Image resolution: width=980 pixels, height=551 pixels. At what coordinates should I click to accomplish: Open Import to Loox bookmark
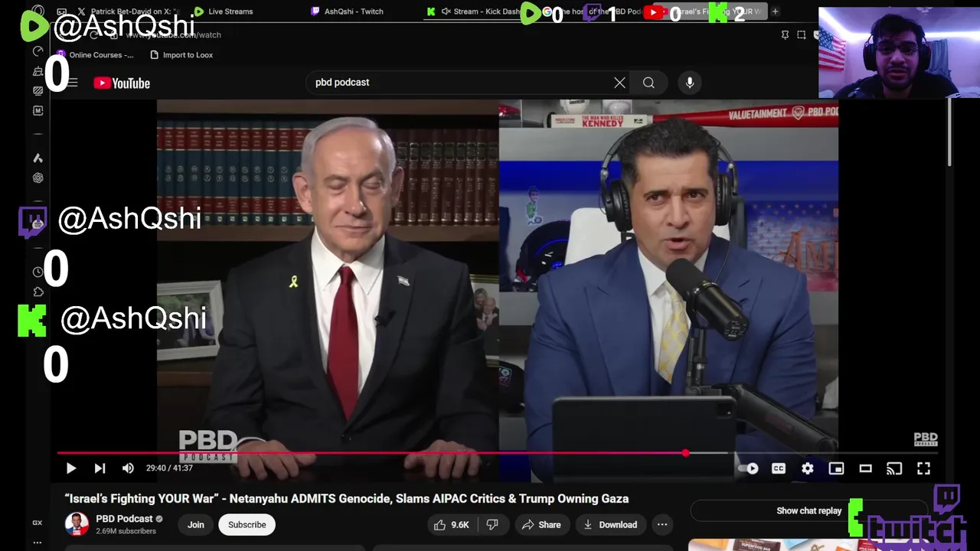click(x=181, y=55)
